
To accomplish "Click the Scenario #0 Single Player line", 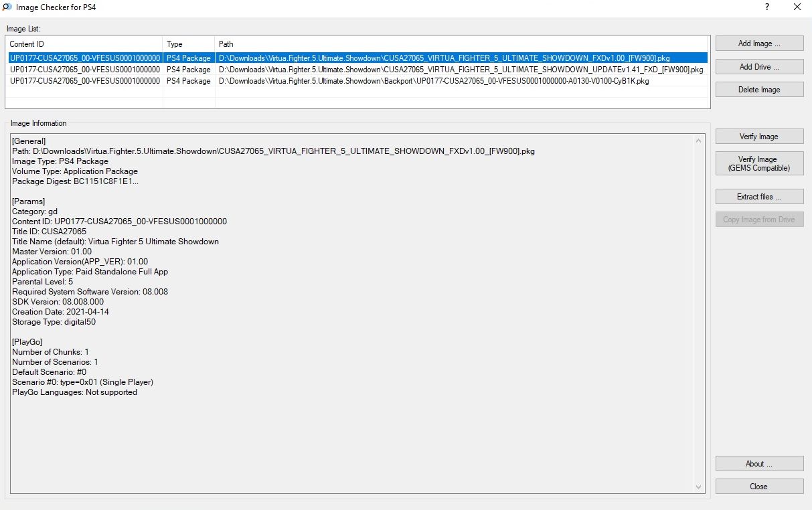I will (x=83, y=382).
